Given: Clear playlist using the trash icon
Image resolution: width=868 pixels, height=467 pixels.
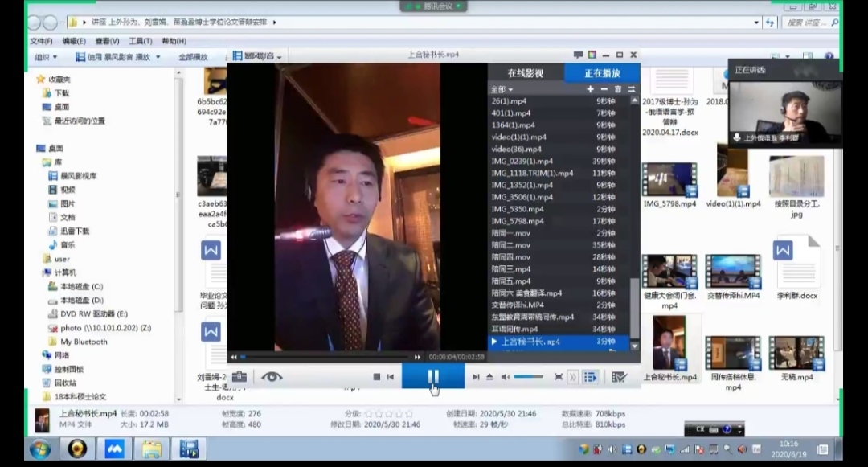Looking at the screenshot, I should point(617,89).
